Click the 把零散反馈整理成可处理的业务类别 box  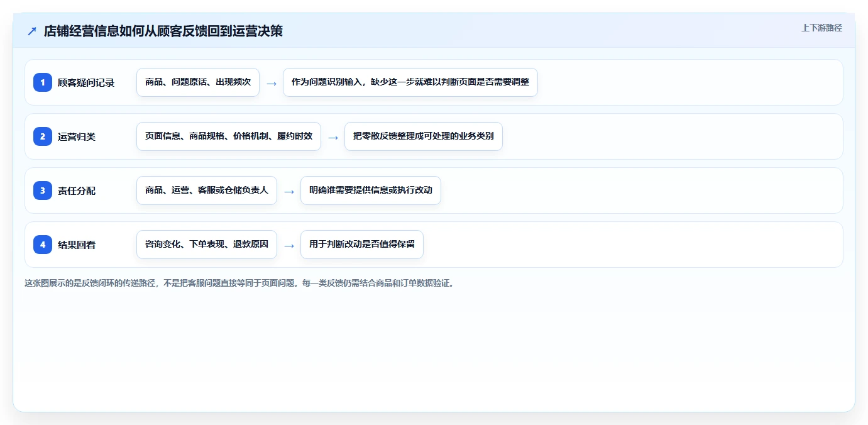tap(424, 136)
